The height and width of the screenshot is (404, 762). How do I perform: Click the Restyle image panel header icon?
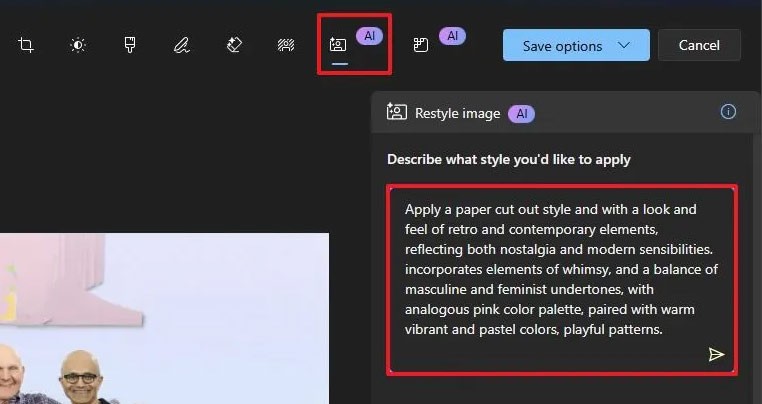[397, 113]
